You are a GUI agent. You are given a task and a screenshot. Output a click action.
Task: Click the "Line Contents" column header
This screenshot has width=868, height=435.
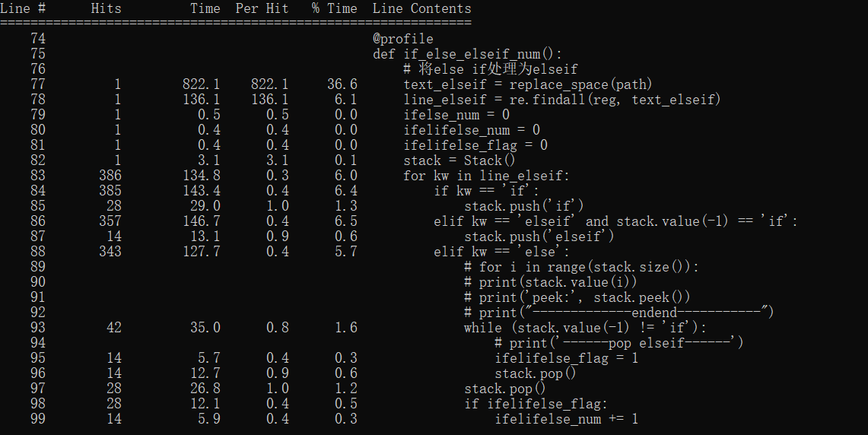(421, 9)
